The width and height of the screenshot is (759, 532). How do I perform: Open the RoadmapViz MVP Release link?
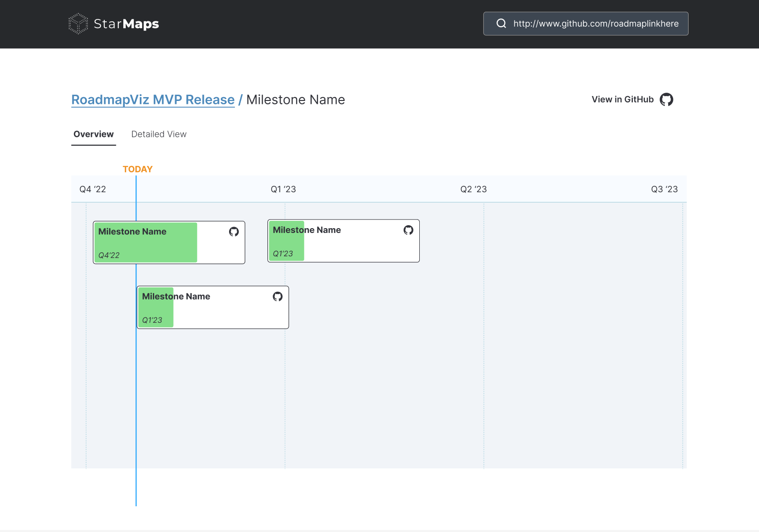tap(153, 100)
